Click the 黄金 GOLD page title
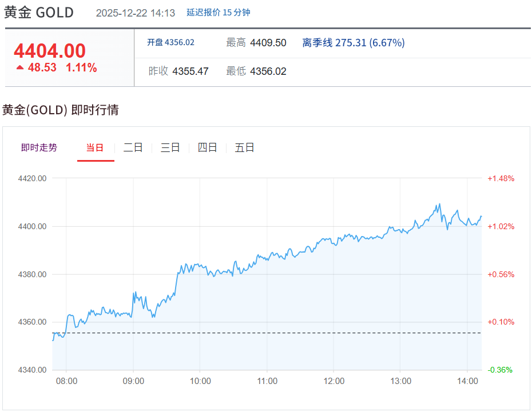532x412 pixels. pyautogui.click(x=39, y=13)
